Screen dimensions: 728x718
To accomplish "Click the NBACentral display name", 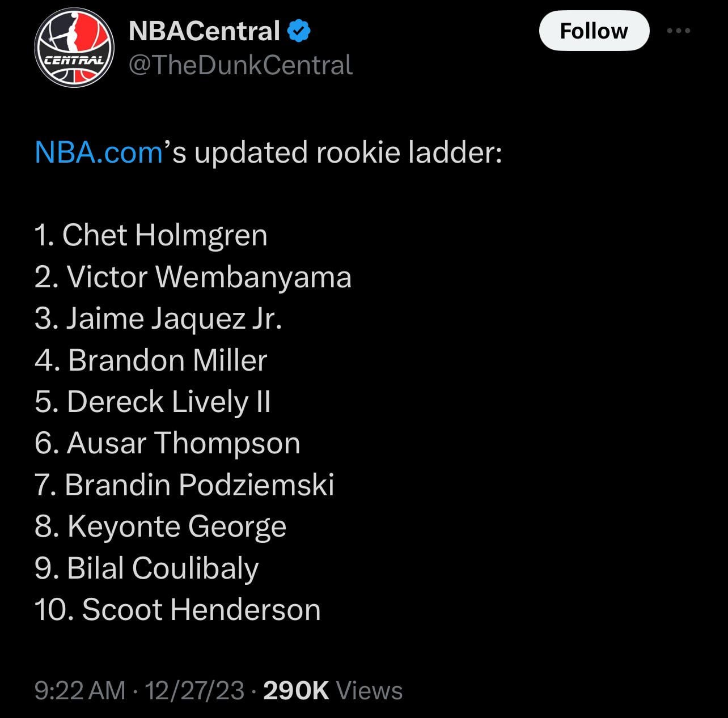I will point(204,31).
